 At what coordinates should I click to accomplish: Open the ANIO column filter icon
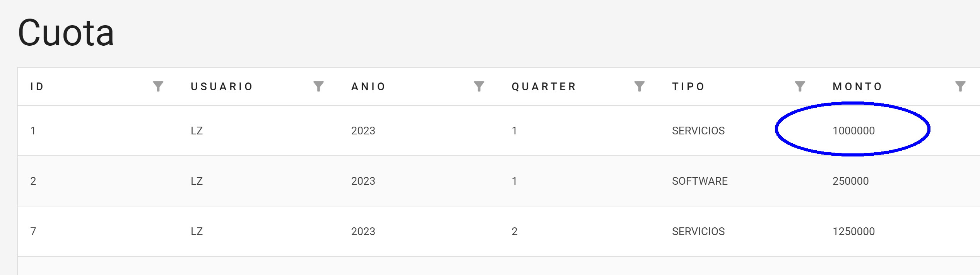point(479,86)
